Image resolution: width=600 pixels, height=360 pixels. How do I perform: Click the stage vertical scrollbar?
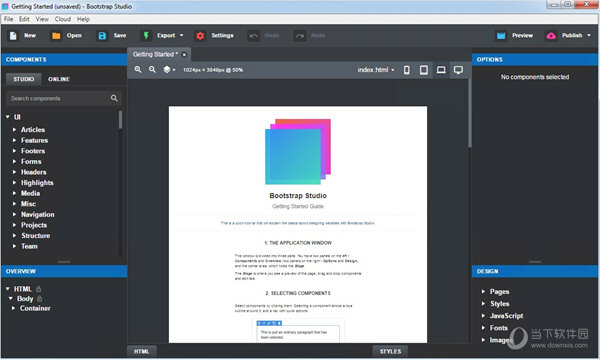(469, 113)
